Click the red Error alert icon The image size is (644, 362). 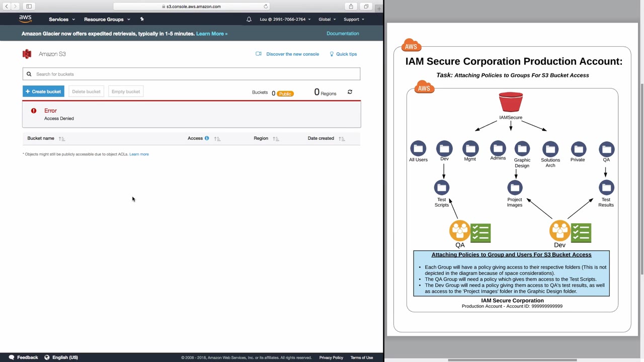(x=34, y=111)
